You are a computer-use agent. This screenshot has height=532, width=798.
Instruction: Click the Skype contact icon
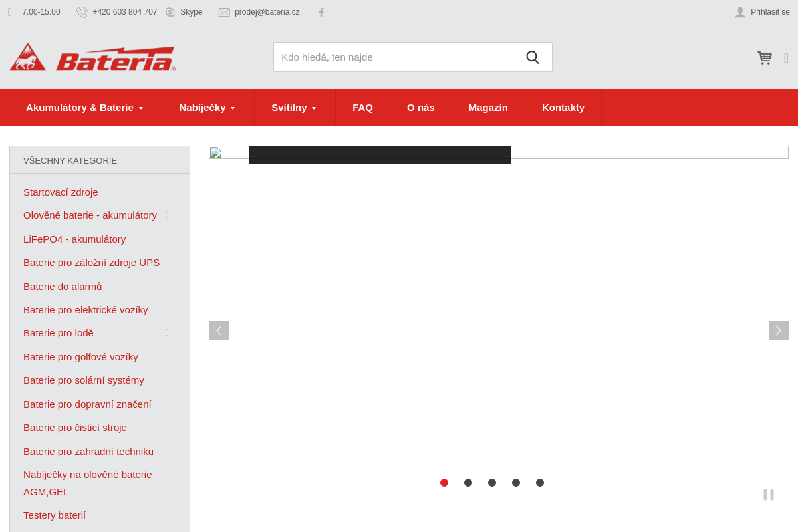click(170, 12)
